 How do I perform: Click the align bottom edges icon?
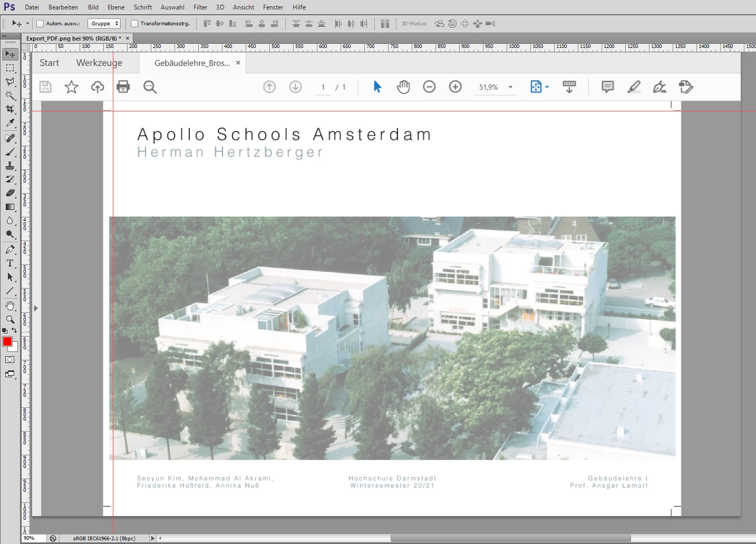coord(232,24)
